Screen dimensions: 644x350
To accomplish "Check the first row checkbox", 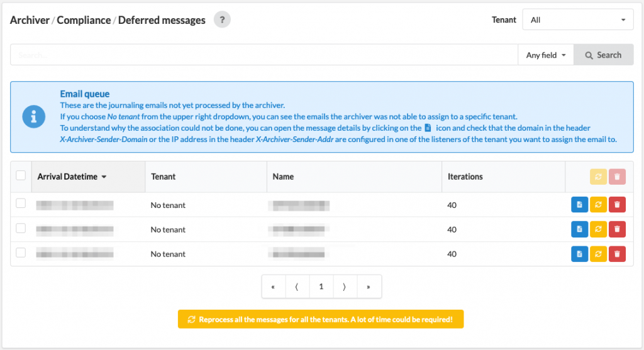I will (21, 204).
